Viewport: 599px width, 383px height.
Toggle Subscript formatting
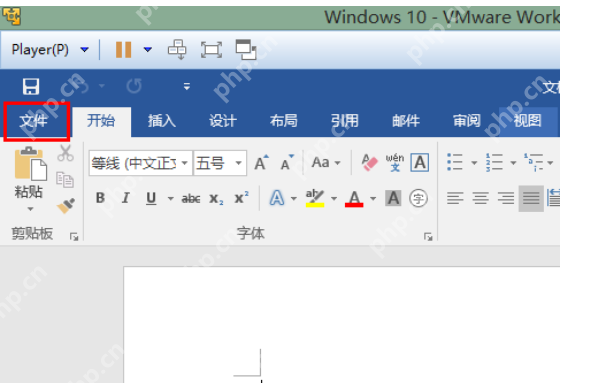pos(216,199)
